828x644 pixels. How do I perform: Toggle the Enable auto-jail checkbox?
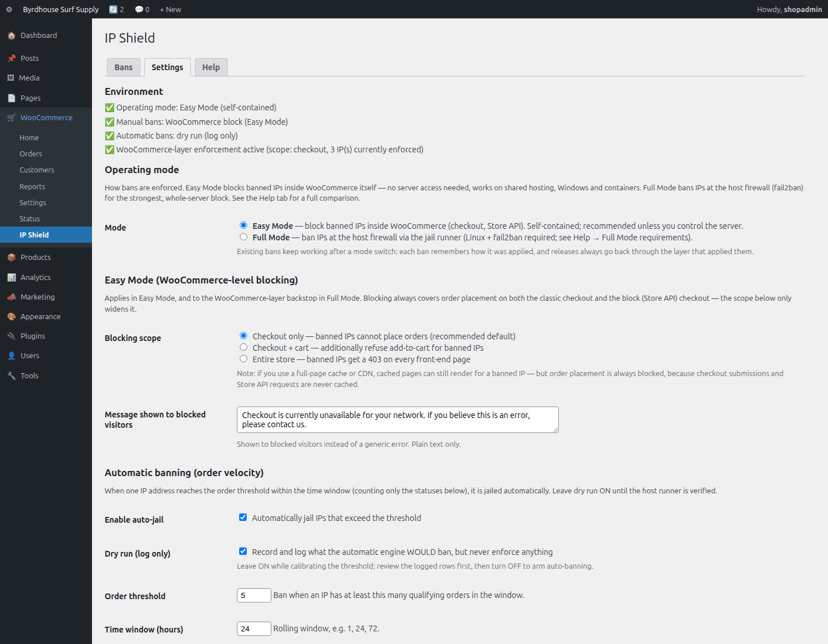pos(243,517)
